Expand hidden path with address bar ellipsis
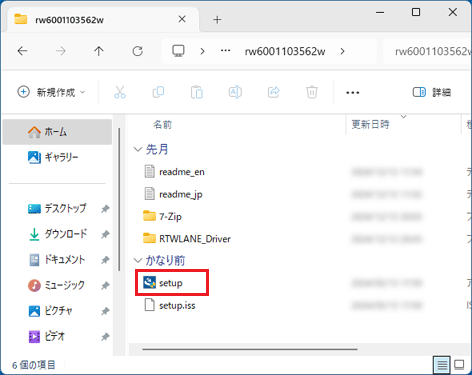The image size is (472, 375). 226,51
